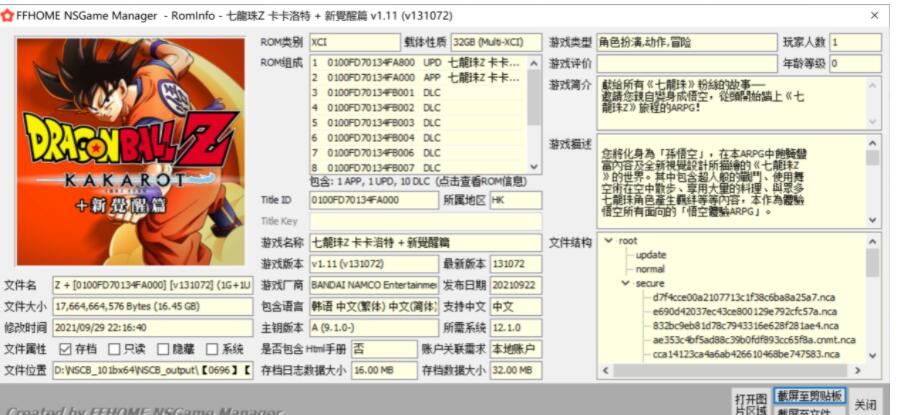Image resolution: width=900 pixels, height=415 pixels.
Task: Click the 包含语言 languages field
Action: pos(374,307)
